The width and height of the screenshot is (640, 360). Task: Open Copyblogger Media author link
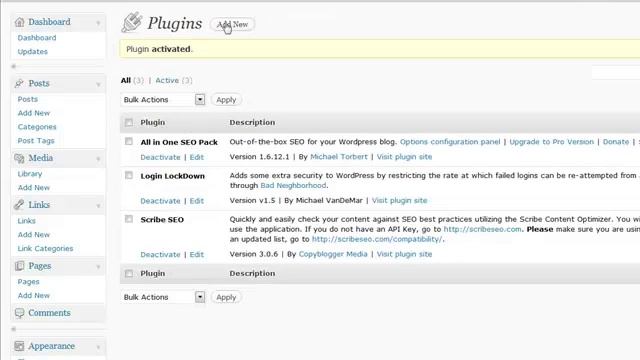pyautogui.click(x=333, y=254)
